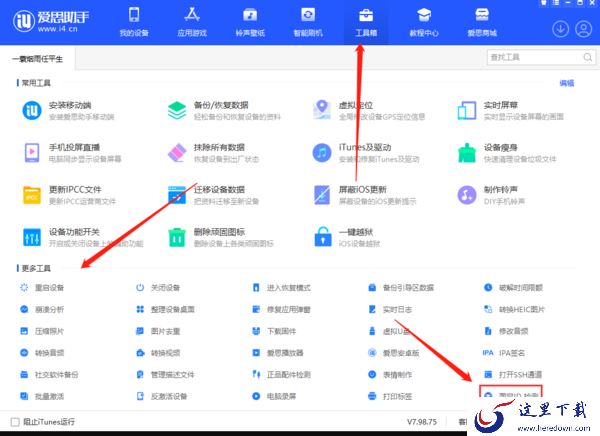Open 崩溃分析 tool
The height and width of the screenshot is (436, 600).
[x=42, y=309]
